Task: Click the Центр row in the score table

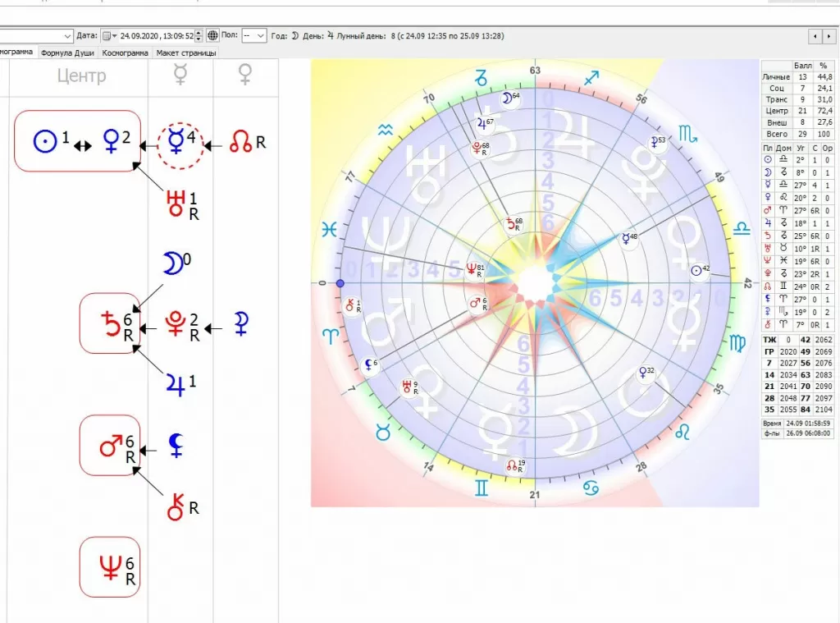Action: click(x=776, y=111)
